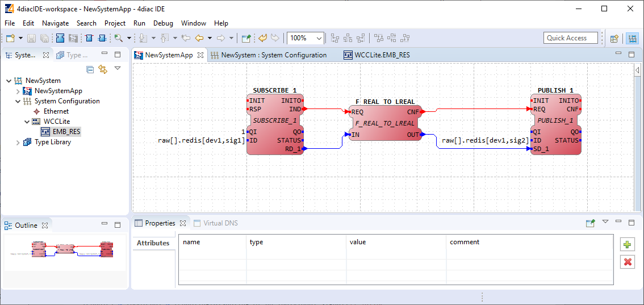
Task: Click the Last Edit Location icon
Action: click(x=186, y=38)
